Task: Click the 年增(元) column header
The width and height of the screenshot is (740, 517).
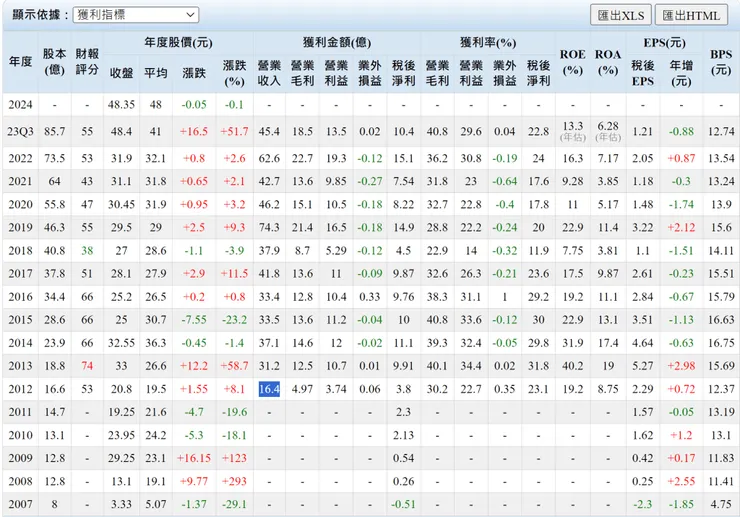Action: click(x=681, y=73)
